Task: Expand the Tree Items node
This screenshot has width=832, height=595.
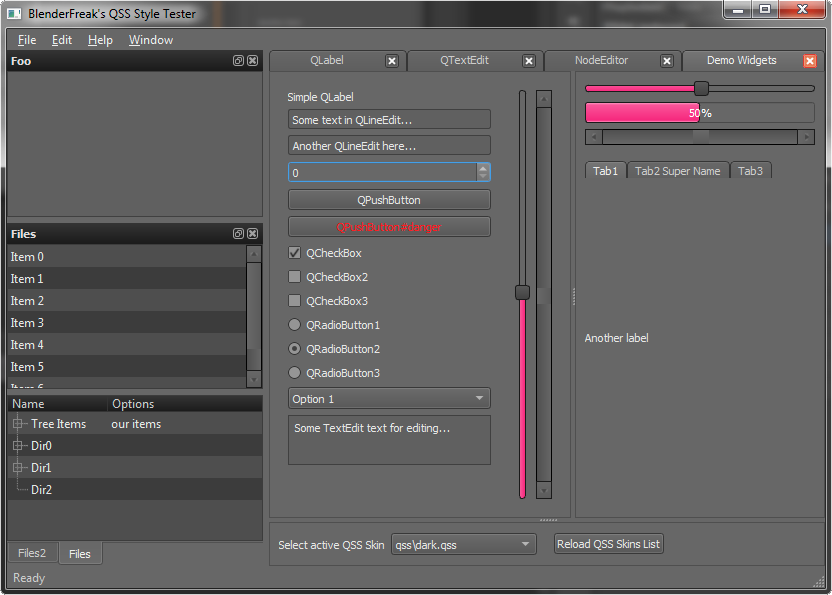Action: point(18,424)
